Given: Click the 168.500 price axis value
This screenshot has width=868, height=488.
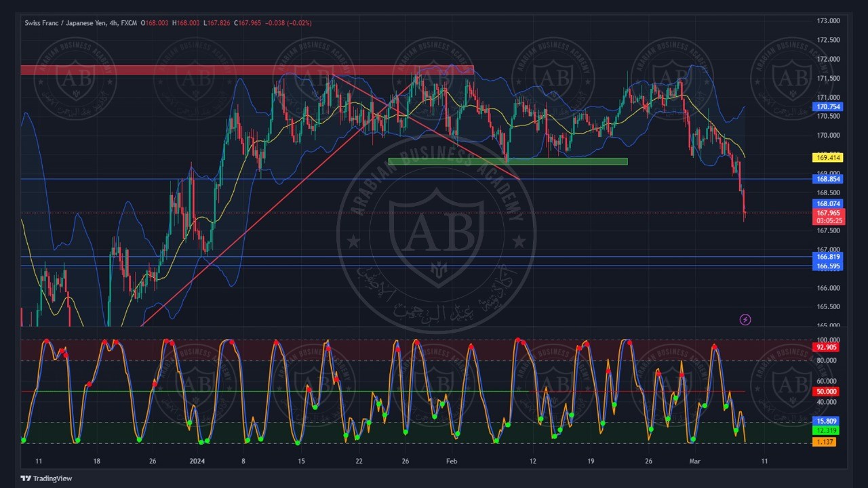Looking at the screenshot, I should coord(829,192).
